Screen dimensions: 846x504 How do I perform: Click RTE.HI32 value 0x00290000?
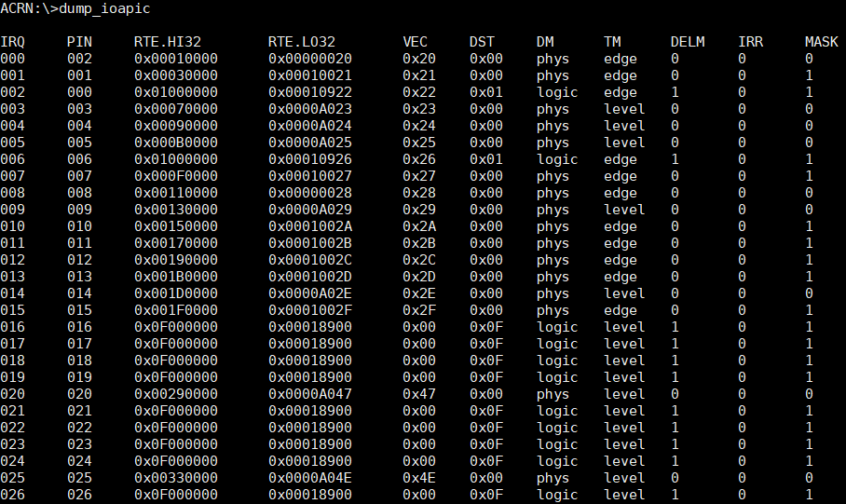tap(176, 394)
